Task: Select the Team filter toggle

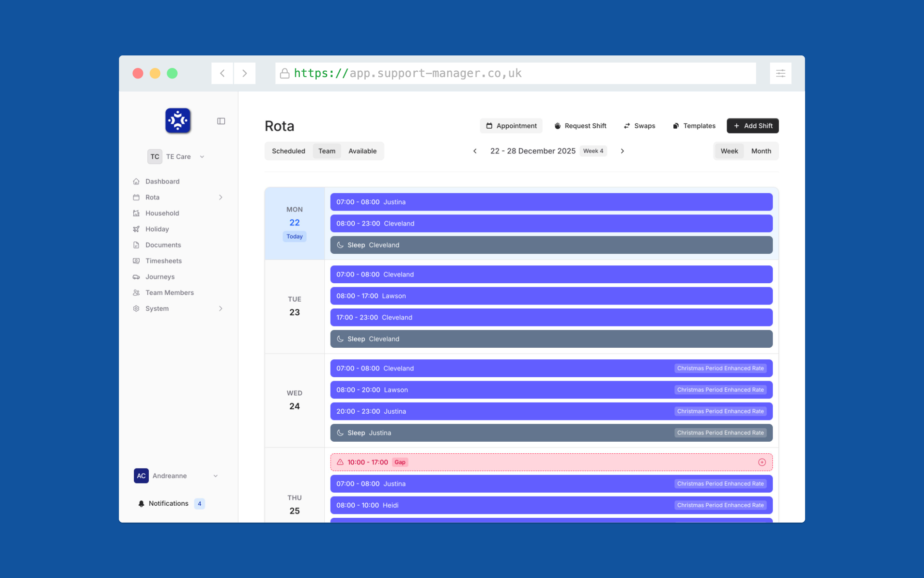Action: coord(327,151)
